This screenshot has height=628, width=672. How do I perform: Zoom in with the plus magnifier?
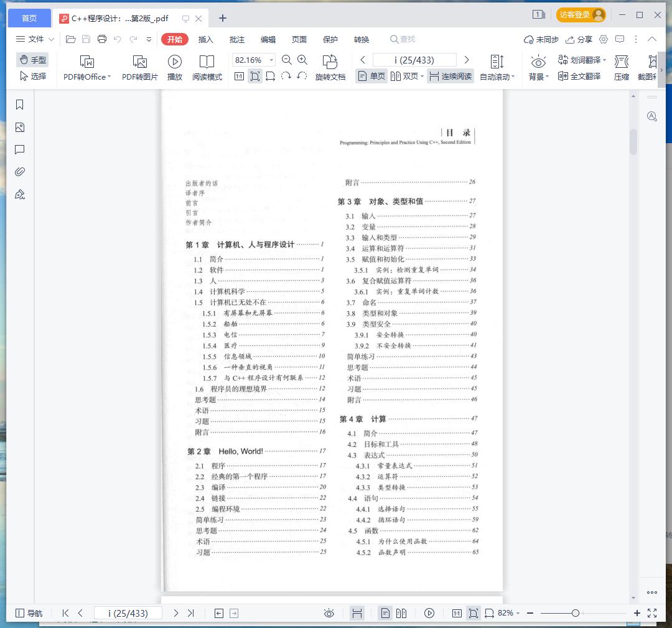(x=302, y=60)
